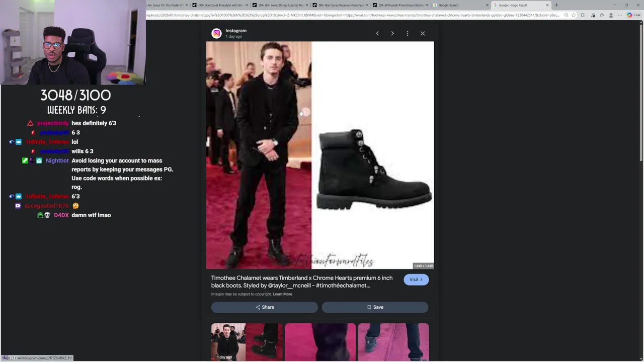644x362 pixels.
Task: Close the image preview panel
Action: click(x=423, y=33)
